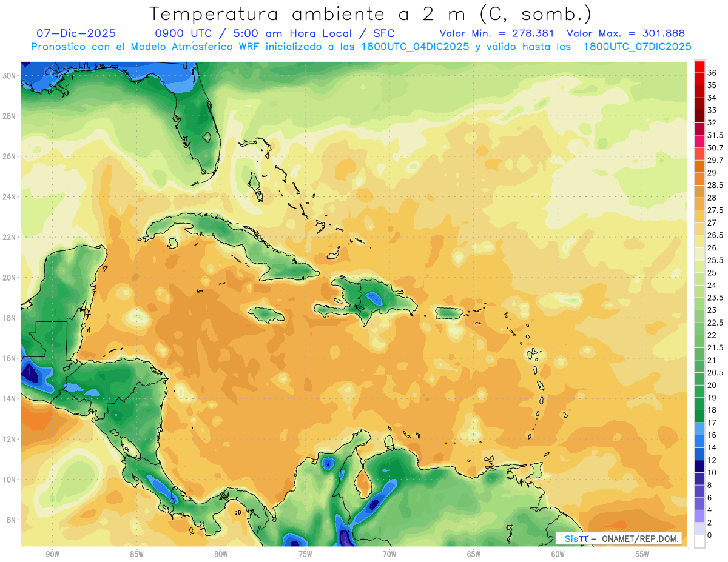Click the color scale value 28.5
The width and height of the screenshot is (728, 562).
click(x=715, y=185)
